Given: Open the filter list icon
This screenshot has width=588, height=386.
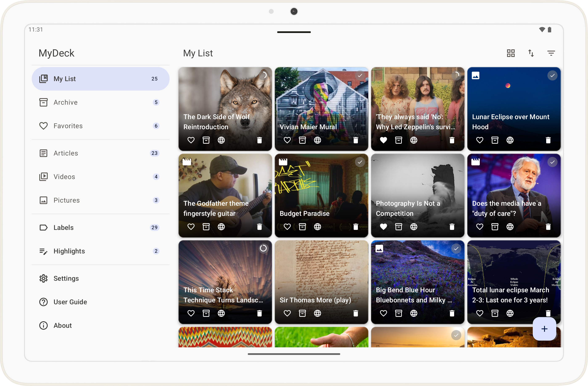Looking at the screenshot, I should (551, 53).
